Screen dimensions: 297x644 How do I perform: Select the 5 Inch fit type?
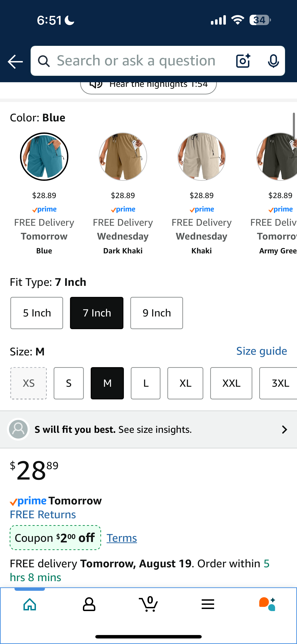tap(37, 313)
